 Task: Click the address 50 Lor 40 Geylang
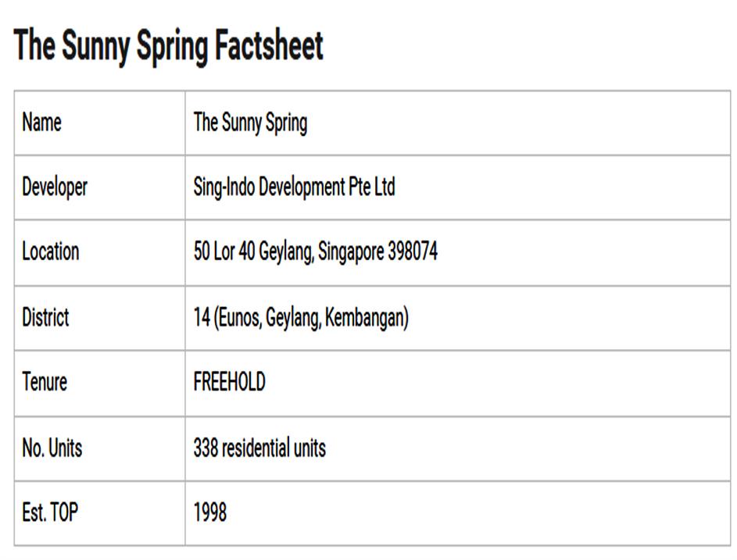pyautogui.click(x=253, y=252)
